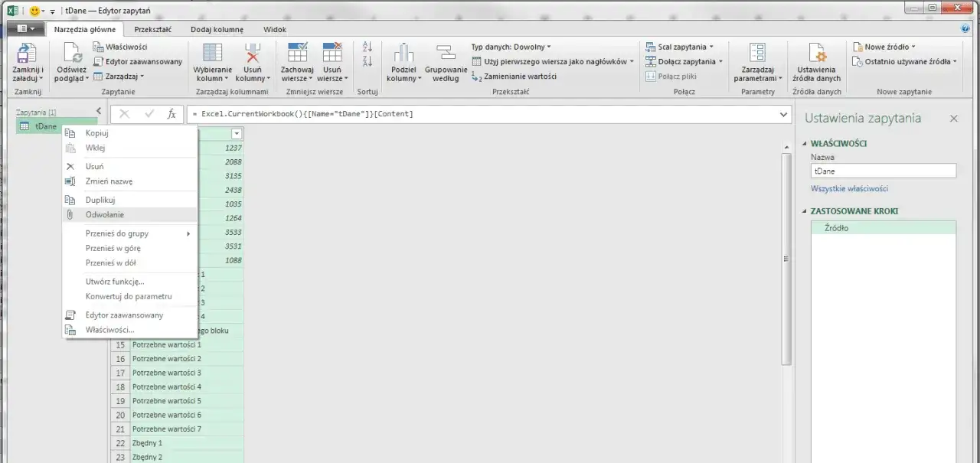Open the quick access toolbar dropdown arrow
The width and height of the screenshot is (980, 463).
tap(53, 11)
